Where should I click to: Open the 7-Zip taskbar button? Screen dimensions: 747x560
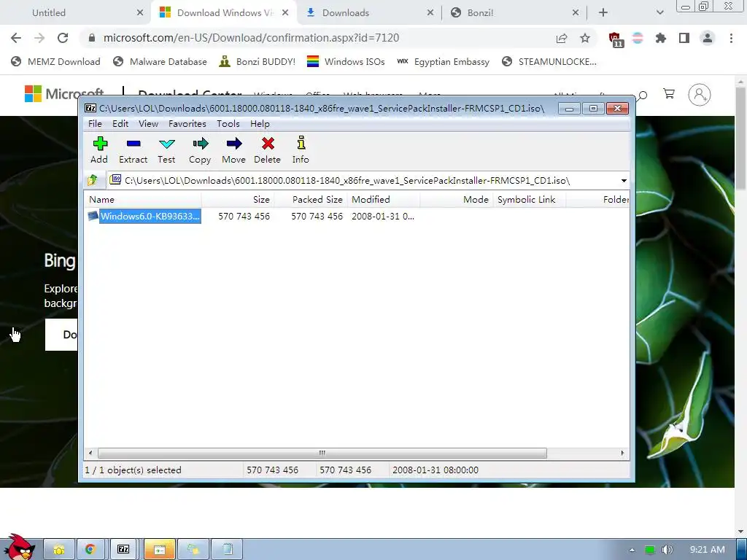123,550
